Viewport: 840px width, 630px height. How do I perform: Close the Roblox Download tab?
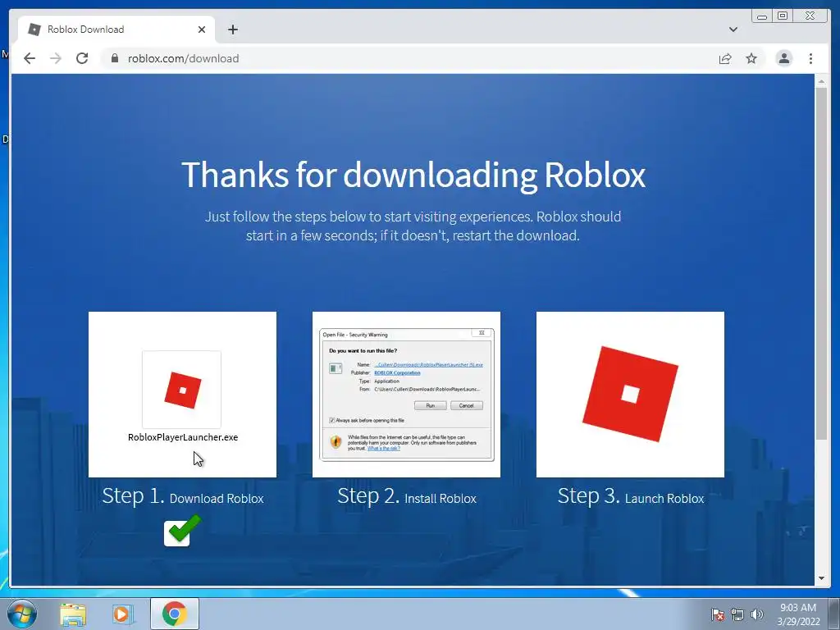(x=202, y=30)
